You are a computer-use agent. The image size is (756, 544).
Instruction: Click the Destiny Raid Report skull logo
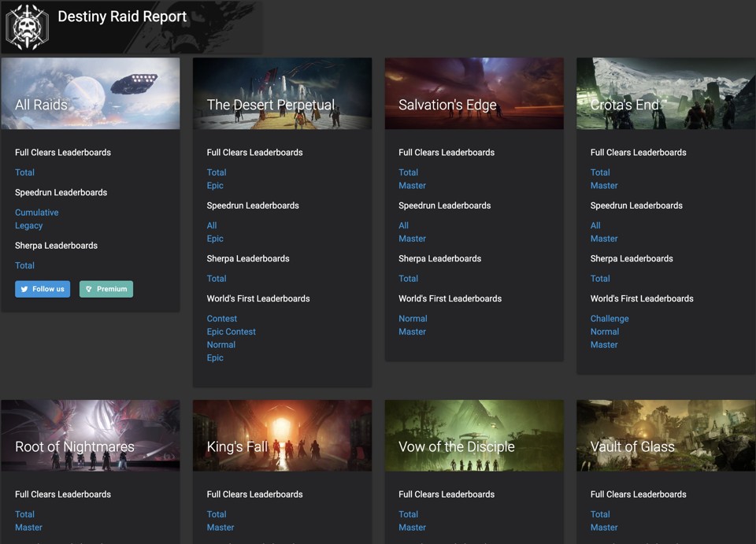click(x=28, y=27)
